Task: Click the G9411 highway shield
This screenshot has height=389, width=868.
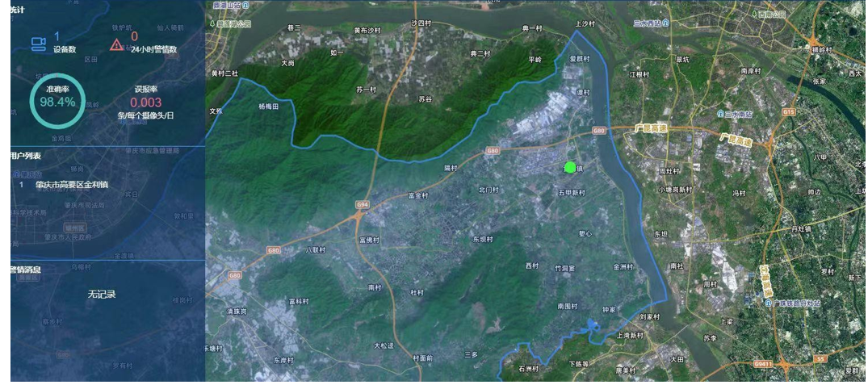Action: (x=761, y=364)
